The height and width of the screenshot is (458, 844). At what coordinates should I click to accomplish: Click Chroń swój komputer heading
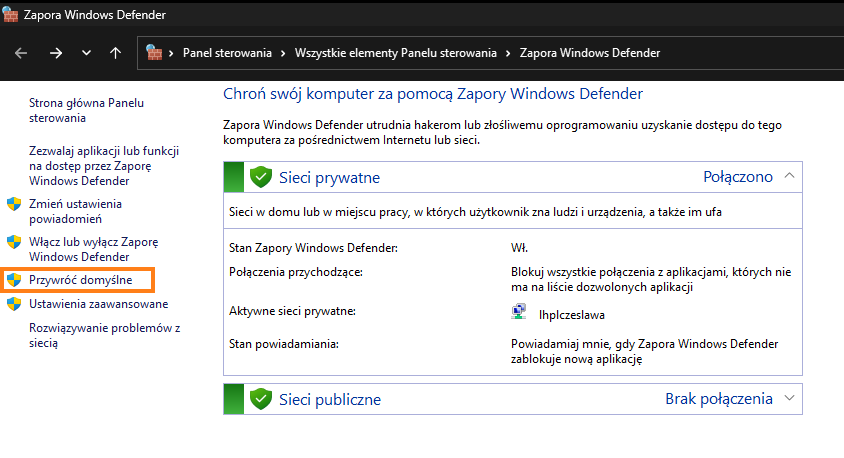pyautogui.click(x=433, y=94)
